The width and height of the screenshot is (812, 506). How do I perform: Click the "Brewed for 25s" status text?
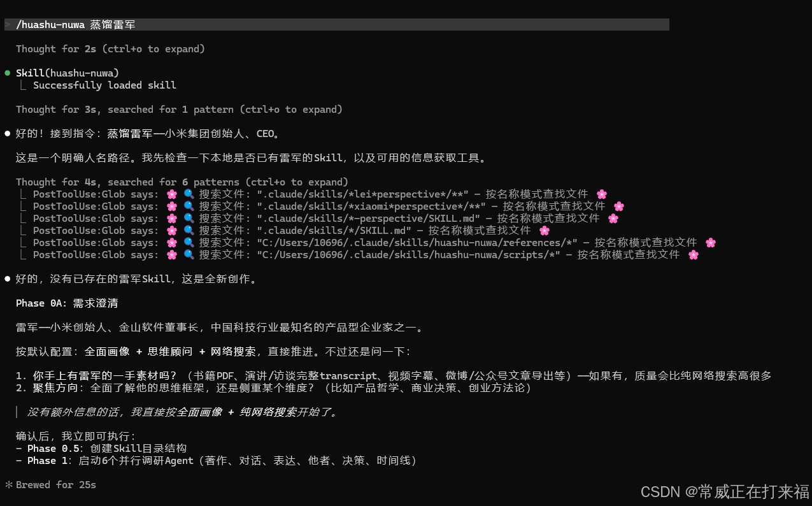point(56,485)
